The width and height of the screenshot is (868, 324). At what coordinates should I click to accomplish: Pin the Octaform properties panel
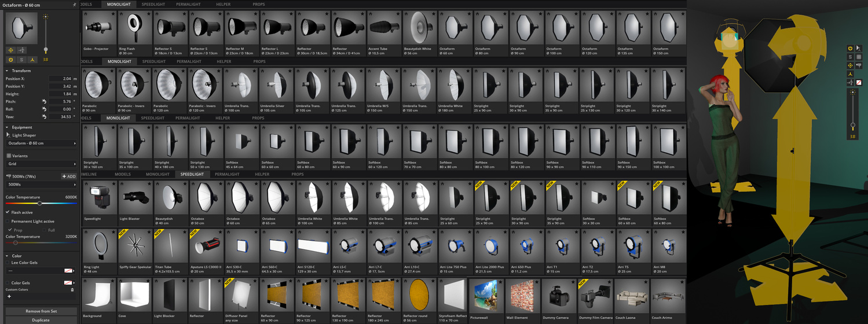74,5
